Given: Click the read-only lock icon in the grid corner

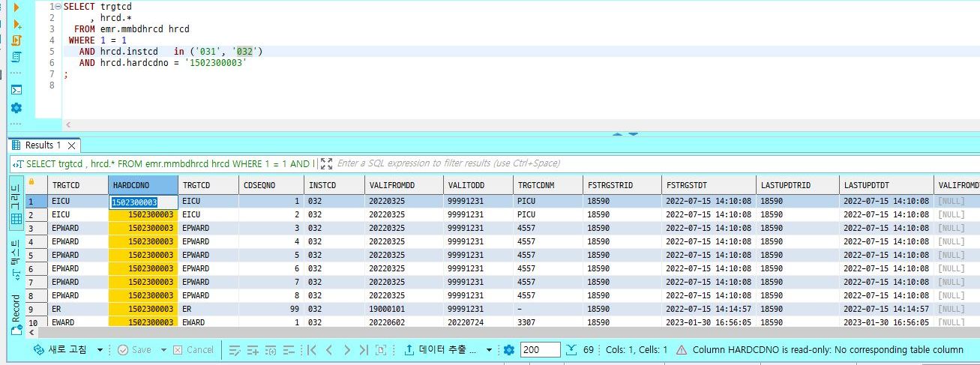Looking at the screenshot, I should pos(31,182).
